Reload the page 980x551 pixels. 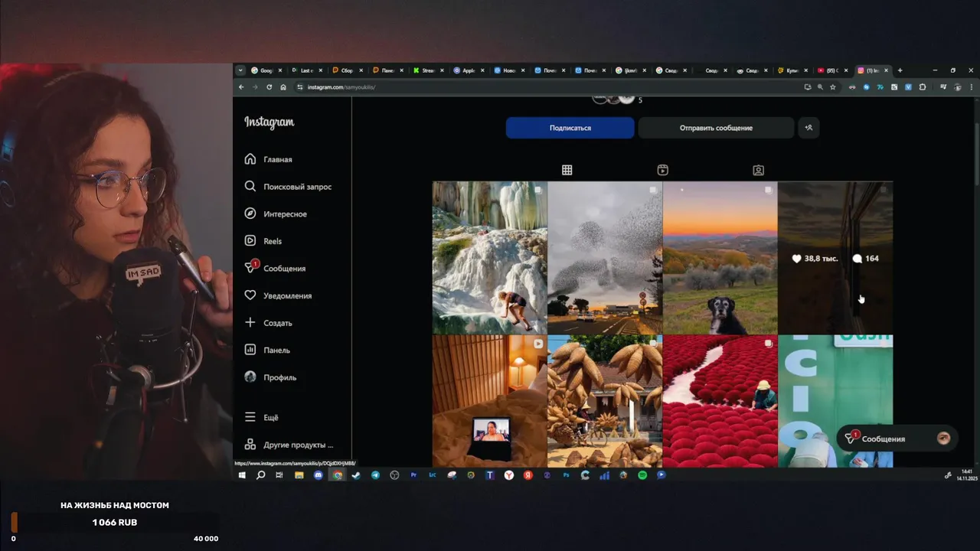pyautogui.click(x=269, y=87)
